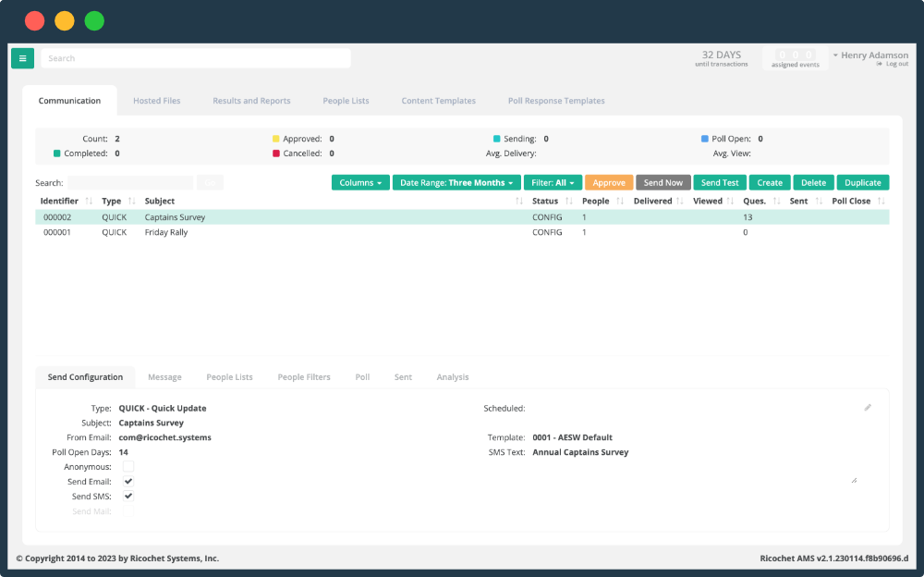This screenshot has width=924, height=577.
Task: Select the Poll sub-tab
Action: tap(362, 377)
